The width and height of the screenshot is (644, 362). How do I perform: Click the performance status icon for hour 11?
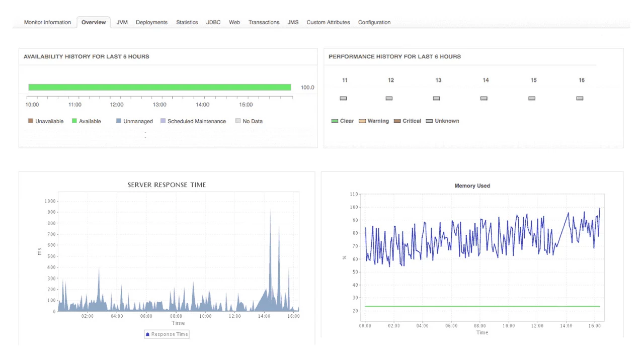343,99
